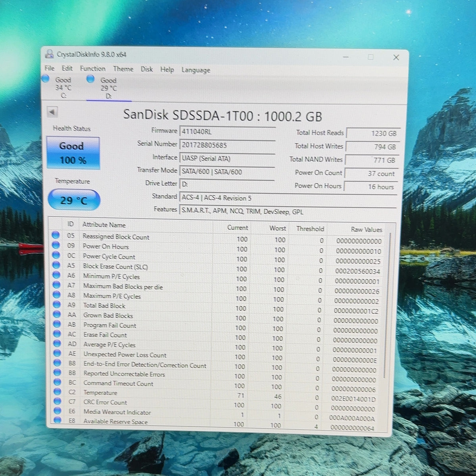Click status icon of Unexpected Power Loss Count
This screenshot has height=476, width=476.
(57, 353)
